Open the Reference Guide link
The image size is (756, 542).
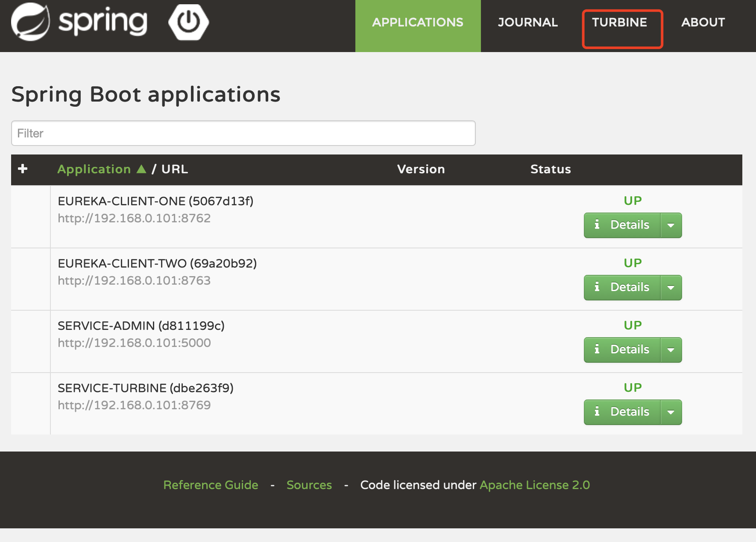click(211, 485)
